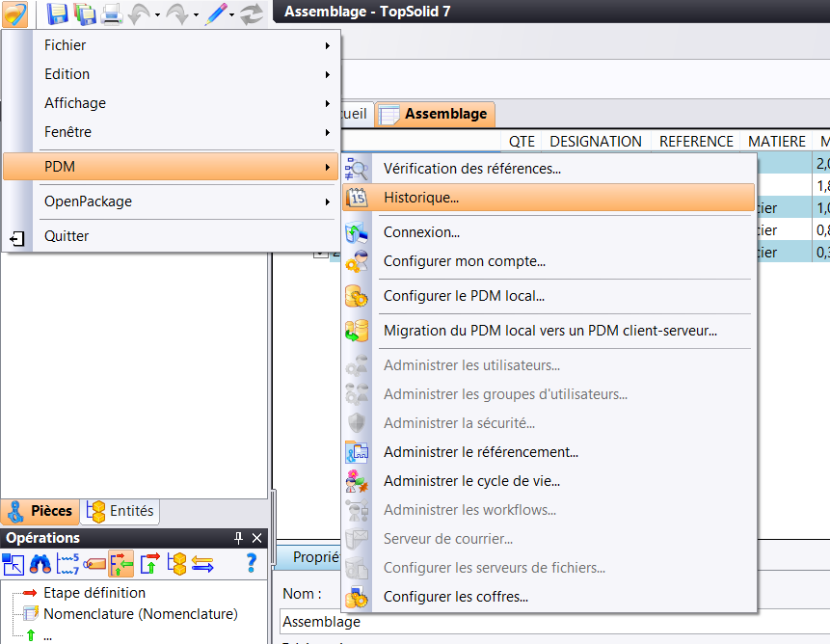Click the blue square with arrow icon in Opérations
Screen dimensions: 830x644
click(13, 564)
